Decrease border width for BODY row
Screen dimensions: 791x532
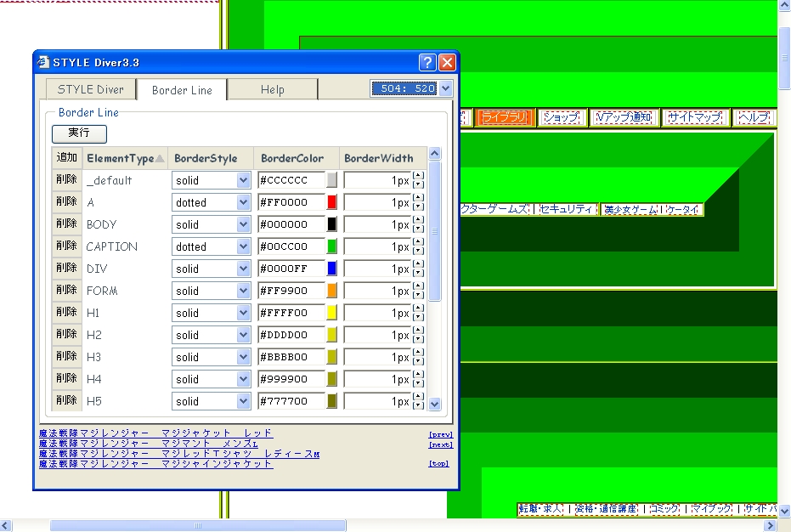(x=418, y=229)
